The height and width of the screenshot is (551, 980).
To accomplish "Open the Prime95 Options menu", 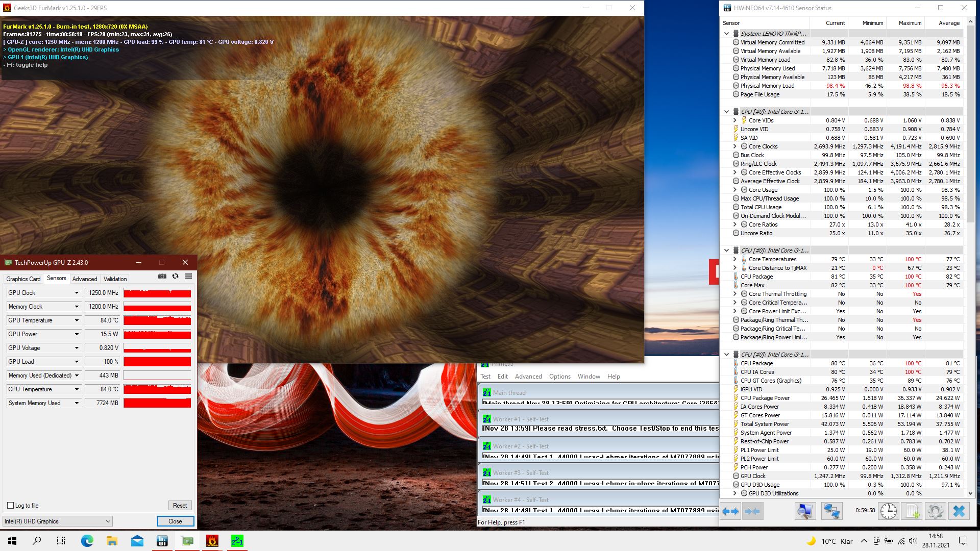I will tap(559, 377).
